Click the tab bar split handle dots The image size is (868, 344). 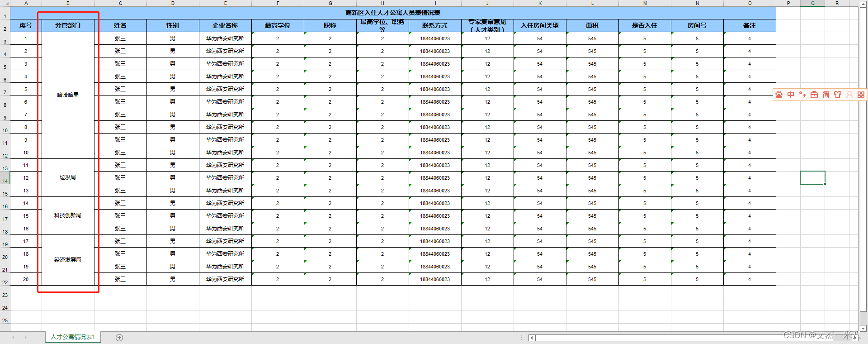point(521,338)
